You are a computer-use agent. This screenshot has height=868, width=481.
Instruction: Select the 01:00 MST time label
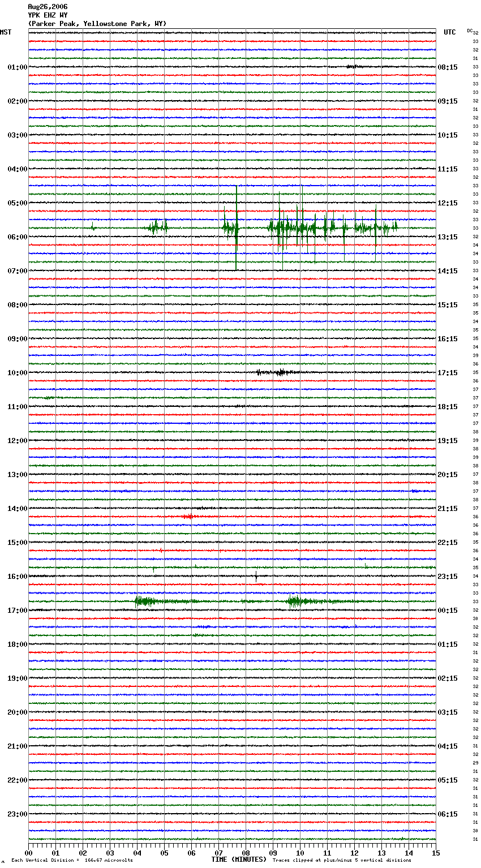[18, 67]
